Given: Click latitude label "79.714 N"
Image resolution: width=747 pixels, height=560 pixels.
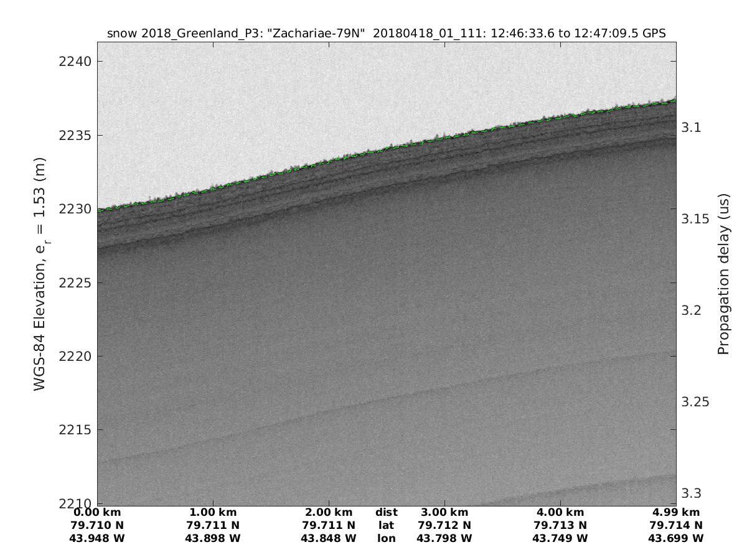Looking at the screenshot, I should point(676,525).
